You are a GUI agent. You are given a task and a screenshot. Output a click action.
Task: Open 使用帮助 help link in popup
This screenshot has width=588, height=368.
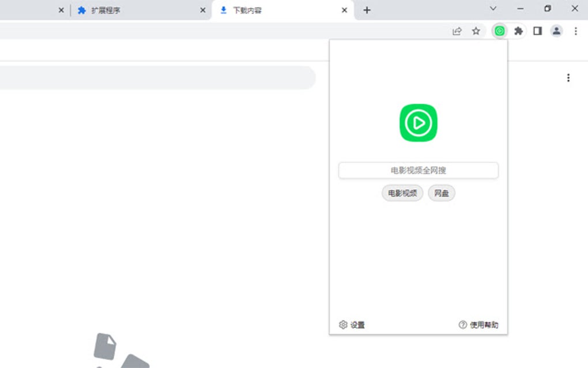(478, 325)
